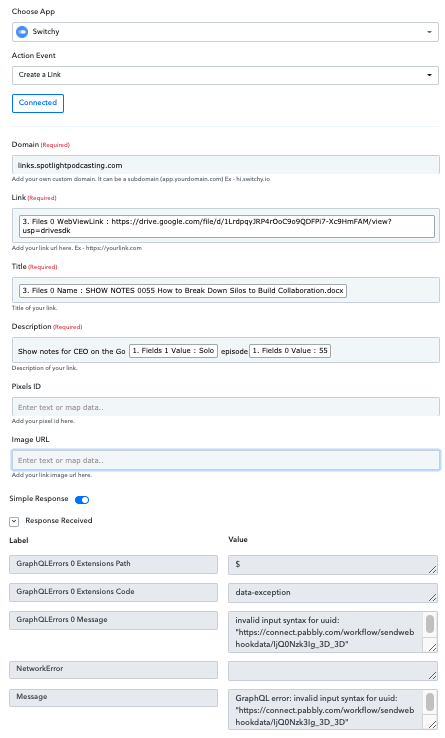Viewport: 445px width, 738px height.
Task: Select the Fields 1 Value Solo tag
Action: pyautogui.click(x=173, y=351)
